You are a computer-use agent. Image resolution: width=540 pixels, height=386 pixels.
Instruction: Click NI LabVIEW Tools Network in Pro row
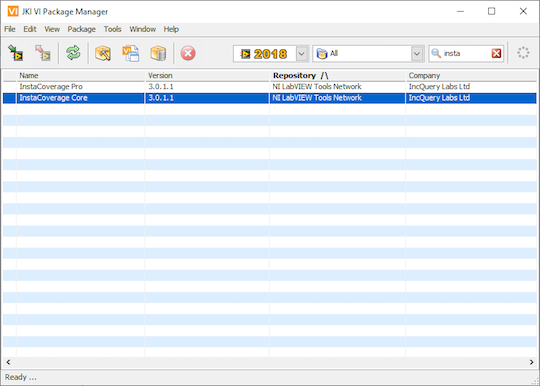(x=317, y=87)
